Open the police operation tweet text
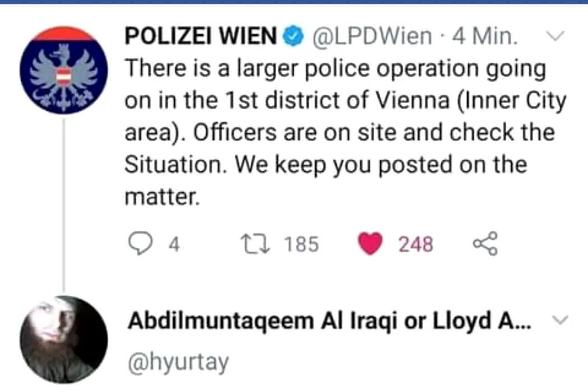 pyautogui.click(x=346, y=132)
